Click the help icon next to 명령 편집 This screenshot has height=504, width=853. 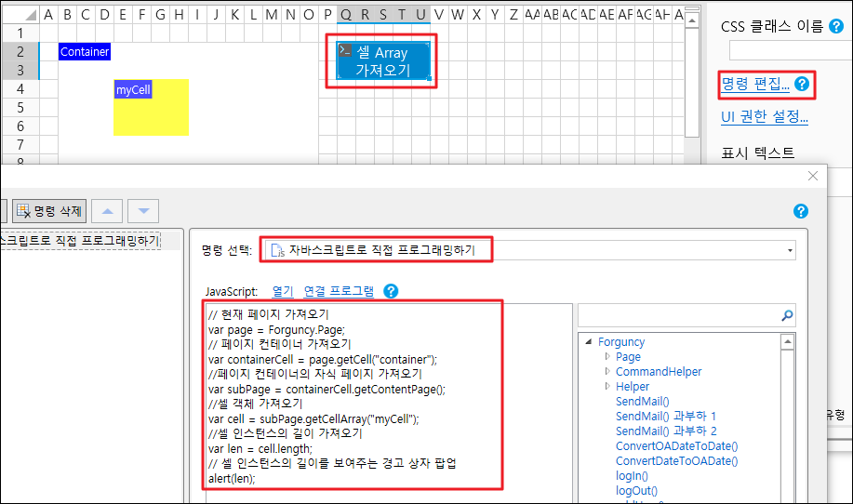802,85
